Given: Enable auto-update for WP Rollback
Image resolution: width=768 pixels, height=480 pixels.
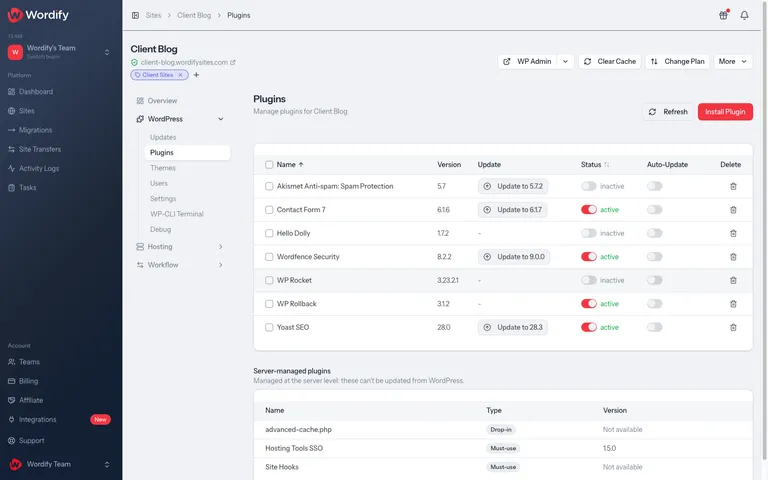Looking at the screenshot, I should 654,304.
